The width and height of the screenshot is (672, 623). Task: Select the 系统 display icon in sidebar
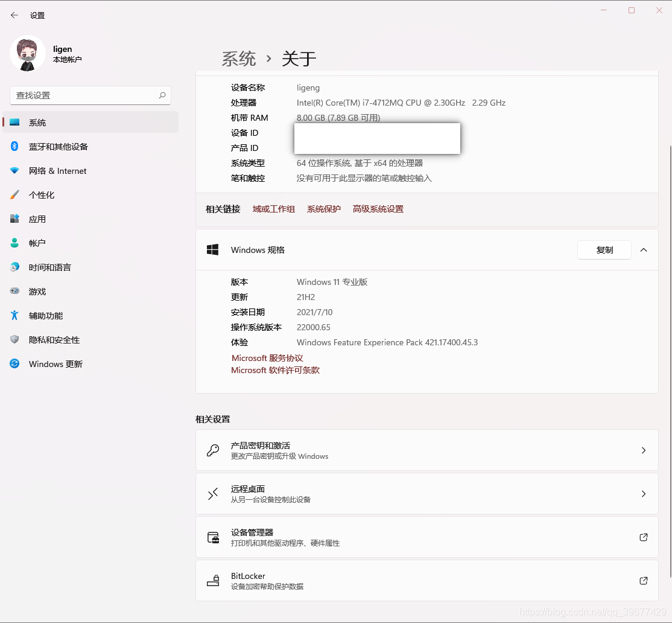(x=14, y=122)
